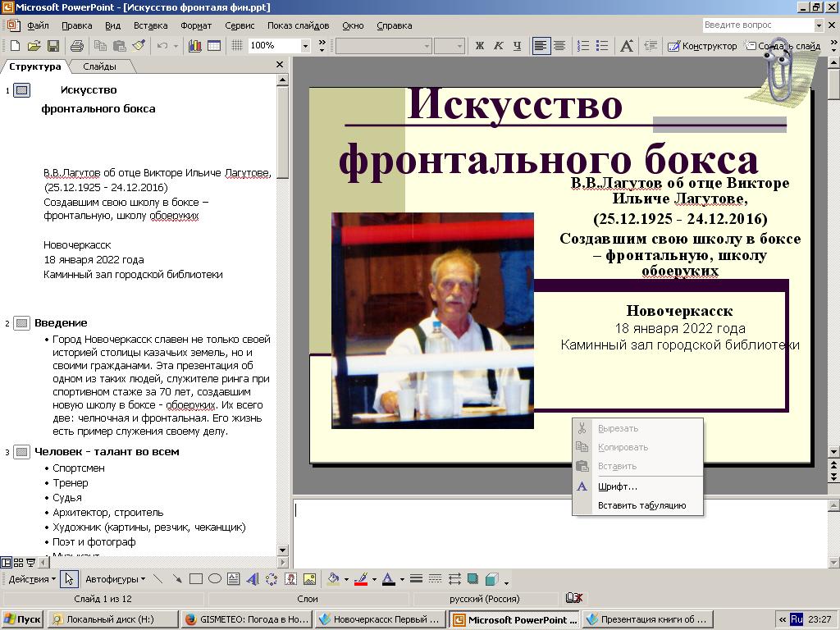The image size is (840, 630).
Task: Insert a table with the table icon
Action: (214, 46)
